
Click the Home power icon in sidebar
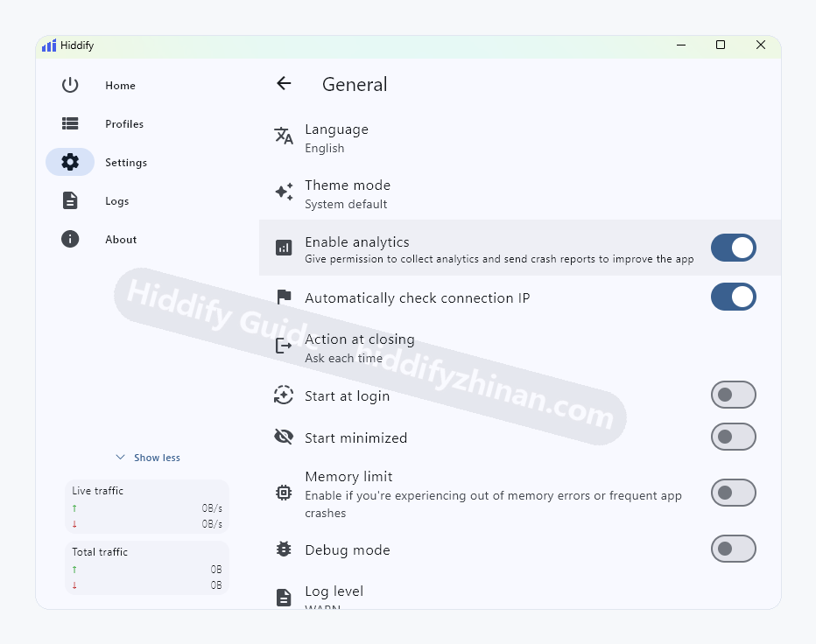pos(70,85)
